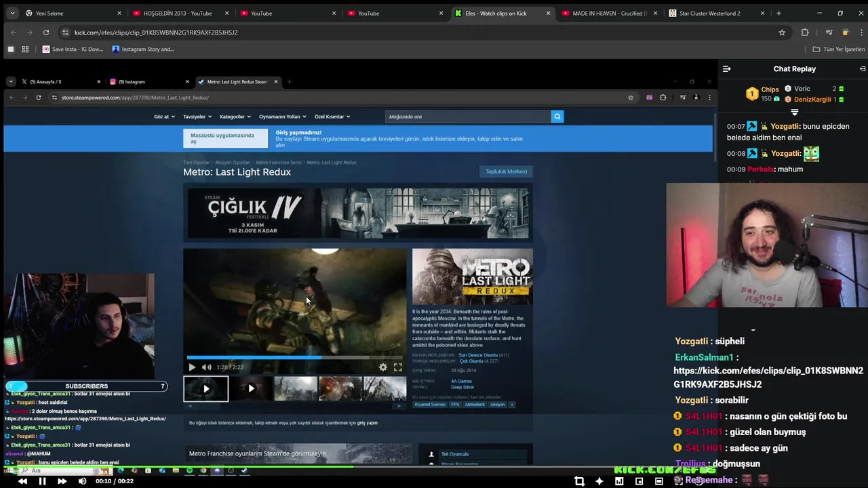Click the address bar URL kick.com/efes/clips

point(156,32)
